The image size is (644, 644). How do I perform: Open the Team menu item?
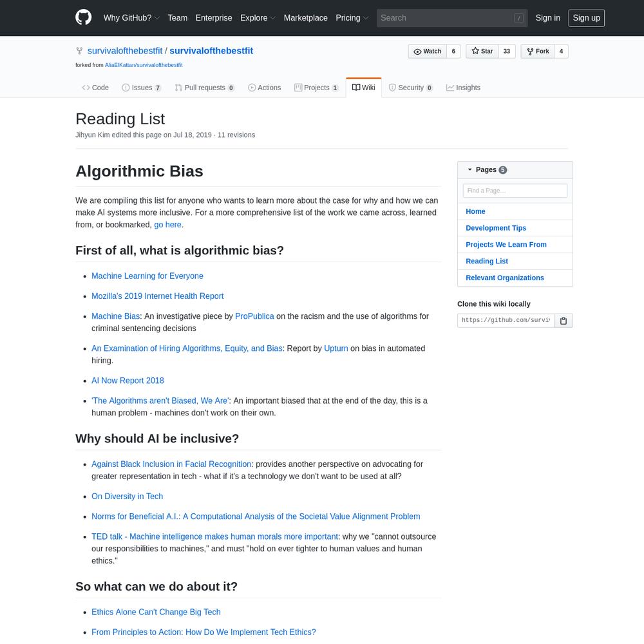click(178, 17)
